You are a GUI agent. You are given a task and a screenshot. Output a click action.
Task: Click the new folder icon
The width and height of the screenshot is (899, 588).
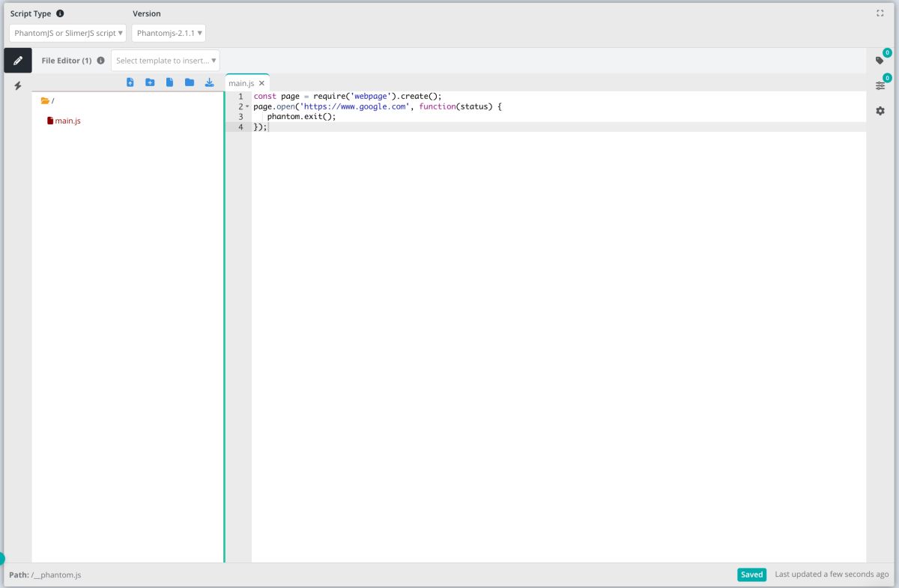[x=190, y=82]
